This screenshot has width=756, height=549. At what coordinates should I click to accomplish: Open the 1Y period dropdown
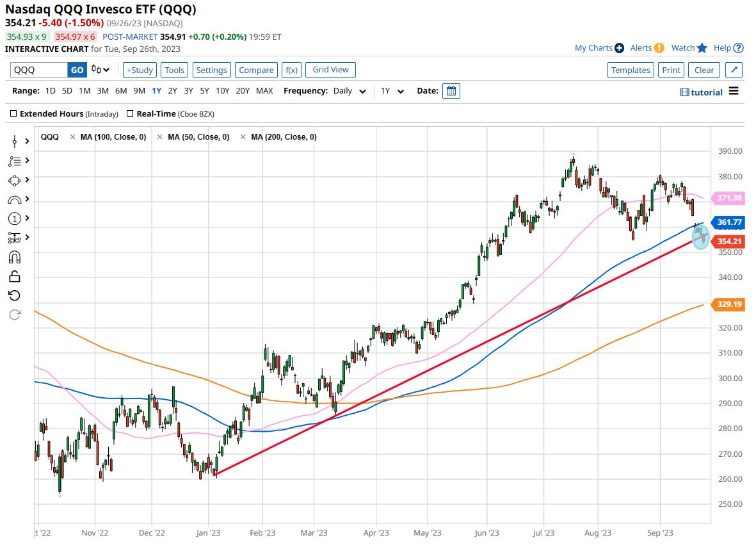tap(392, 91)
